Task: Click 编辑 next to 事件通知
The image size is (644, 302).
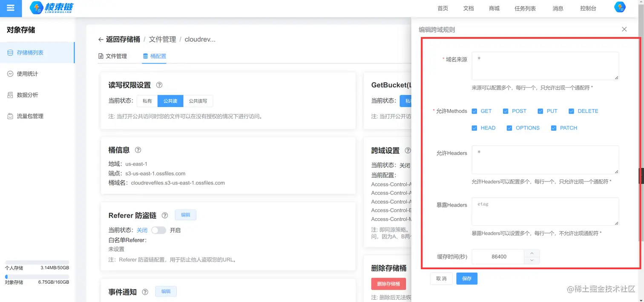Action: pos(166,291)
